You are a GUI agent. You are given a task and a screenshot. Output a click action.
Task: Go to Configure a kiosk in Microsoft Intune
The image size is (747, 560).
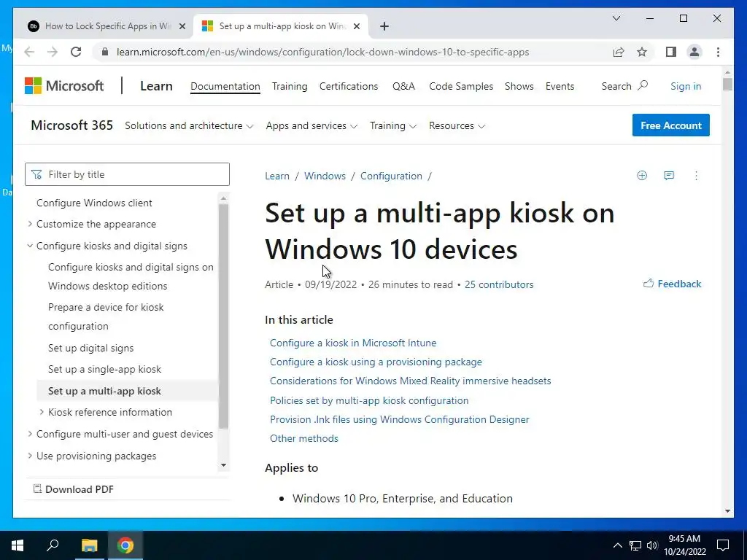353,343
